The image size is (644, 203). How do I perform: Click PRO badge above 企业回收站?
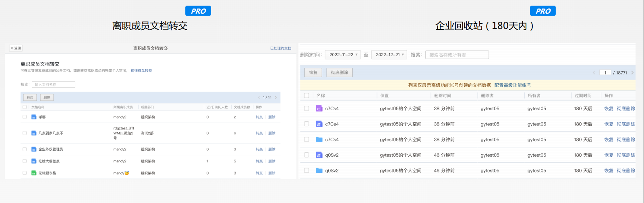coord(543,11)
